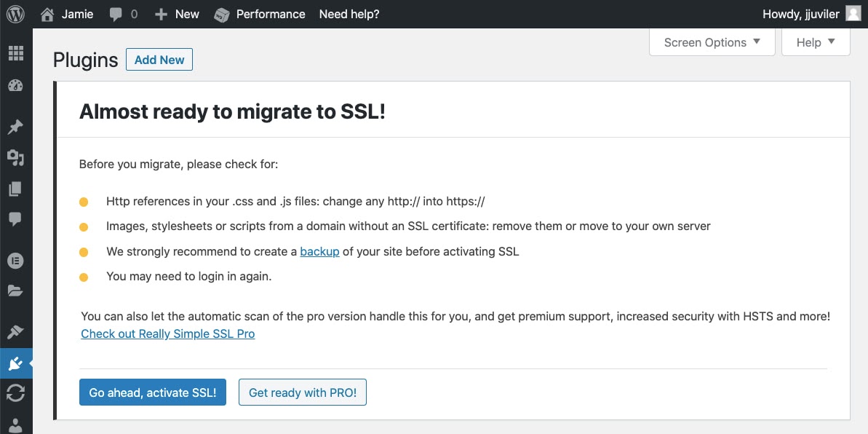Viewport: 868px width, 434px height.
Task: Click the automatic scan of the pro version sentence
Action: click(x=455, y=317)
